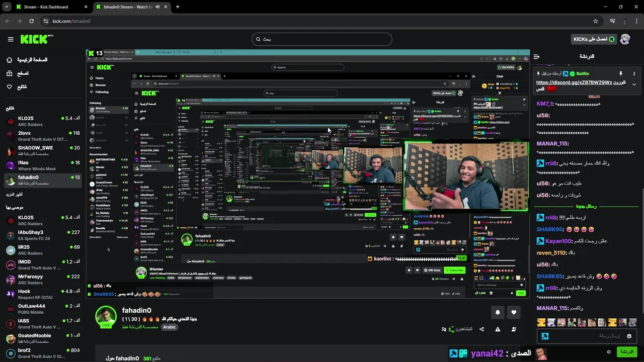This screenshot has width=644, height=362.
Task: Open the 2lovx channel in the sidebar
Action: [x=43, y=136]
